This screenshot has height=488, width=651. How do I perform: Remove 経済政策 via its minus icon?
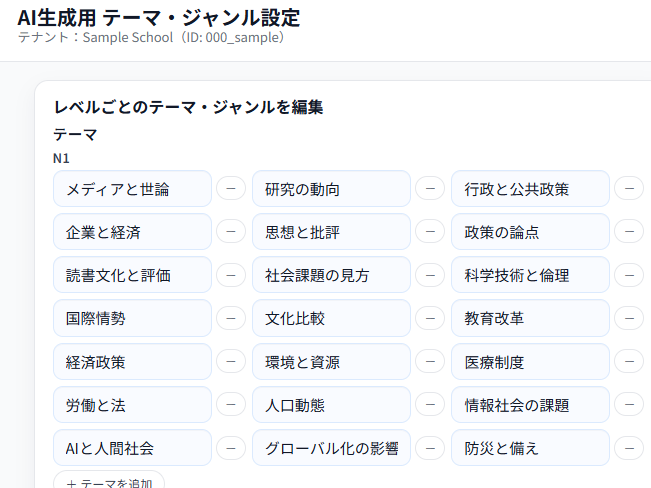click(x=230, y=361)
